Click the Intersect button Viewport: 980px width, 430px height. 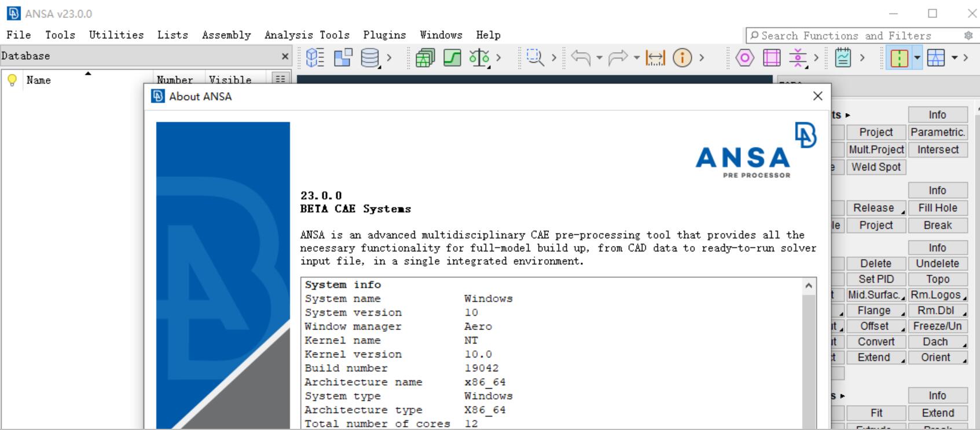point(938,150)
